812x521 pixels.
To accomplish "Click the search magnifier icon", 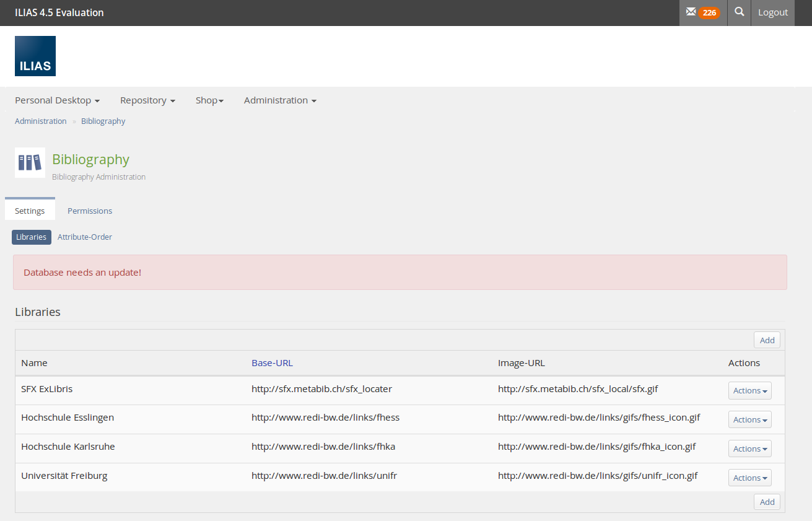I will coord(739,12).
